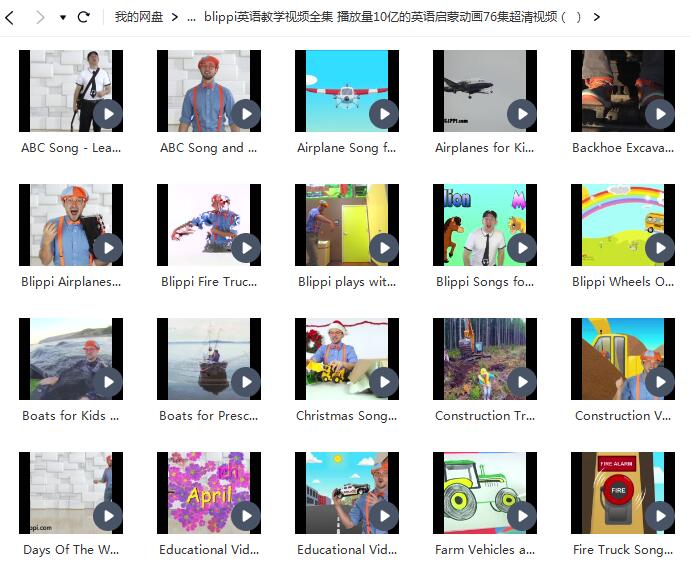Open the forest excavator thumbnail
The height and width of the screenshot is (567, 690).
pyautogui.click(x=484, y=359)
